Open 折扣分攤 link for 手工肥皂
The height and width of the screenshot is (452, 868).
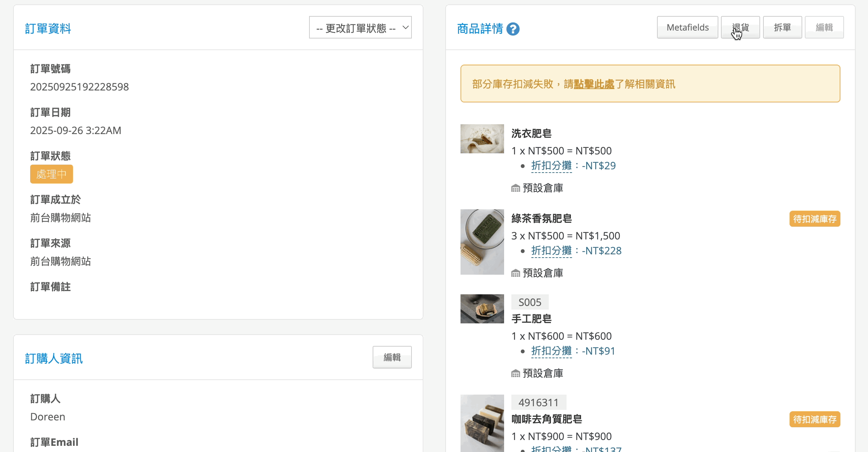[x=551, y=351]
